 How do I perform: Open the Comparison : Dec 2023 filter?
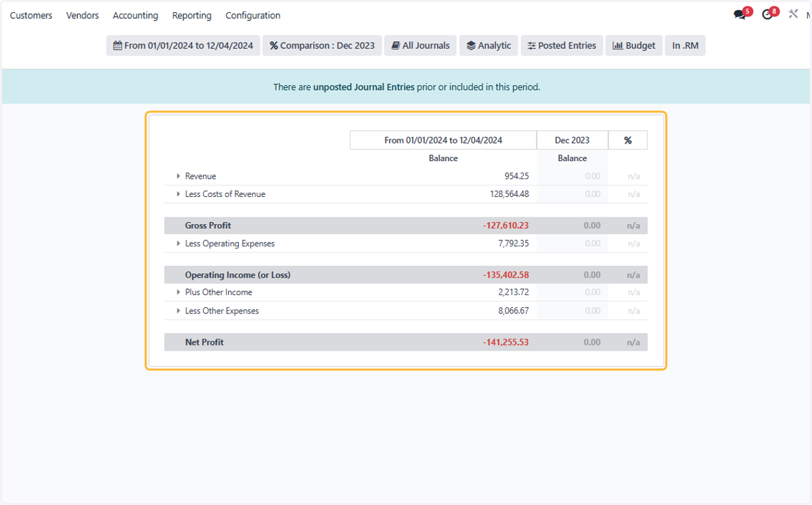point(322,45)
